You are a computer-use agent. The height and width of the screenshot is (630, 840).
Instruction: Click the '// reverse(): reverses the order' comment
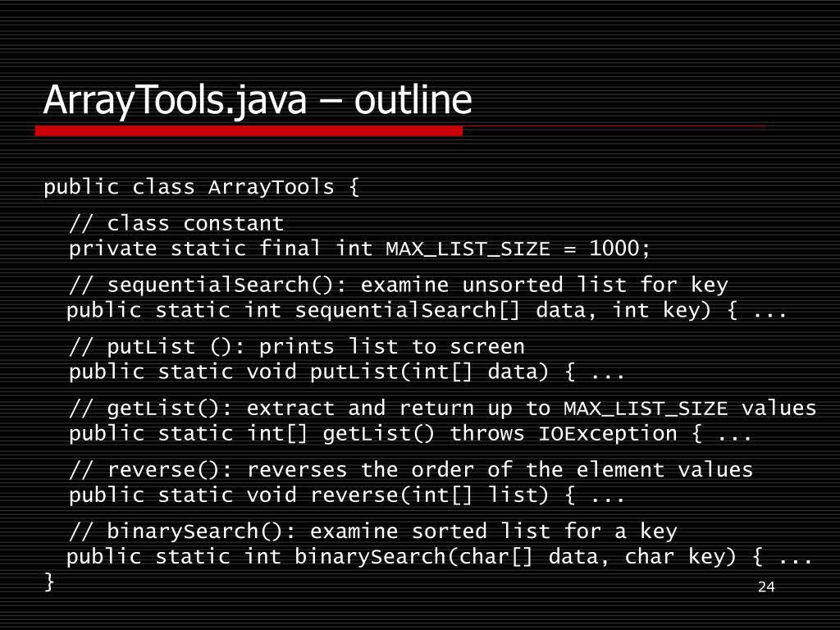(x=411, y=470)
